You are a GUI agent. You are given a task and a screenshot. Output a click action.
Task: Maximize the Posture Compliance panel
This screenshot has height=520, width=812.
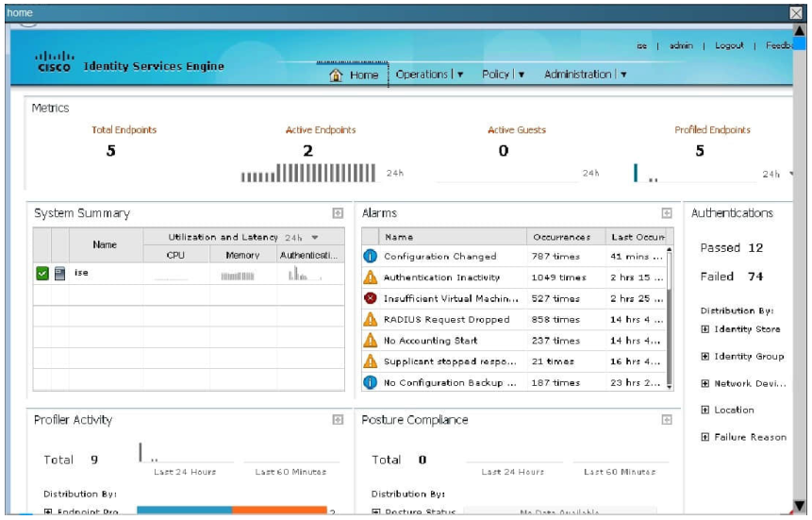pyautogui.click(x=667, y=419)
